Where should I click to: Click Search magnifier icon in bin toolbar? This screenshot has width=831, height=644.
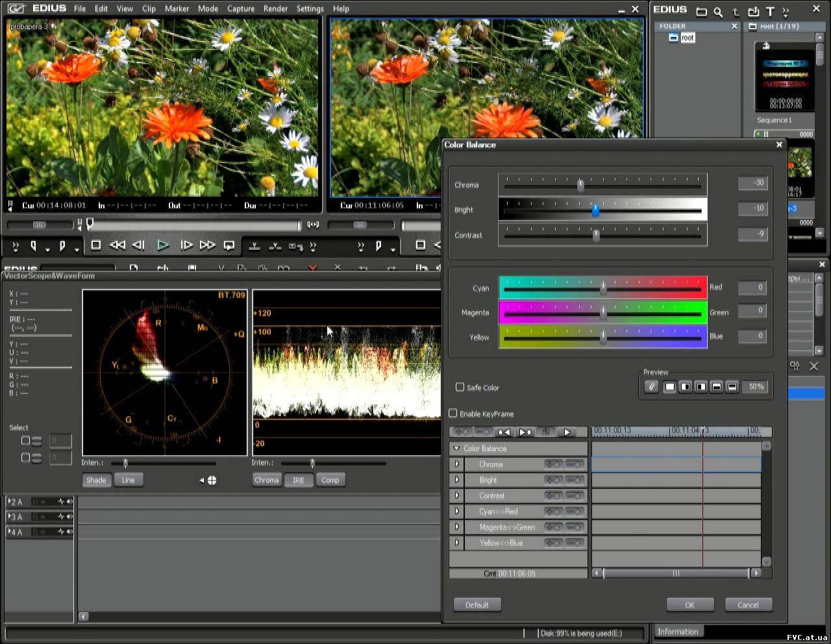718,11
